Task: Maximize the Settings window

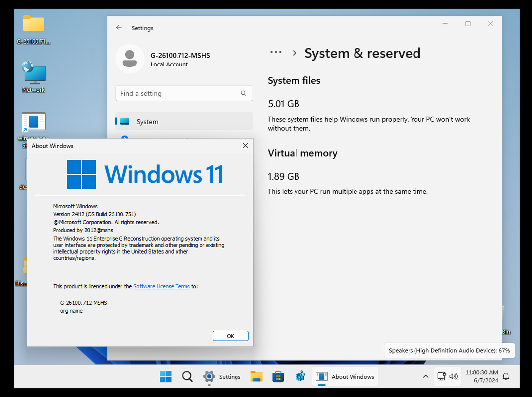Action: (468, 23)
